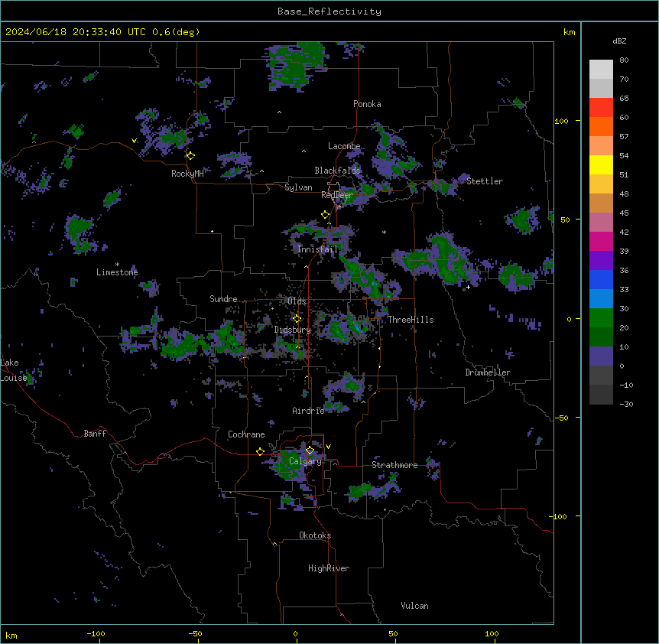Click the Calgary label
Image resolution: width=659 pixels, height=644 pixels.
(x=306, y=461)
